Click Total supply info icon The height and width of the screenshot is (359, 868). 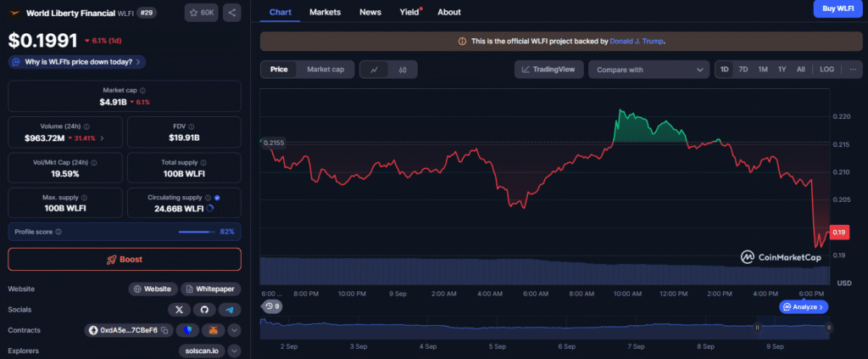[203, 163]
